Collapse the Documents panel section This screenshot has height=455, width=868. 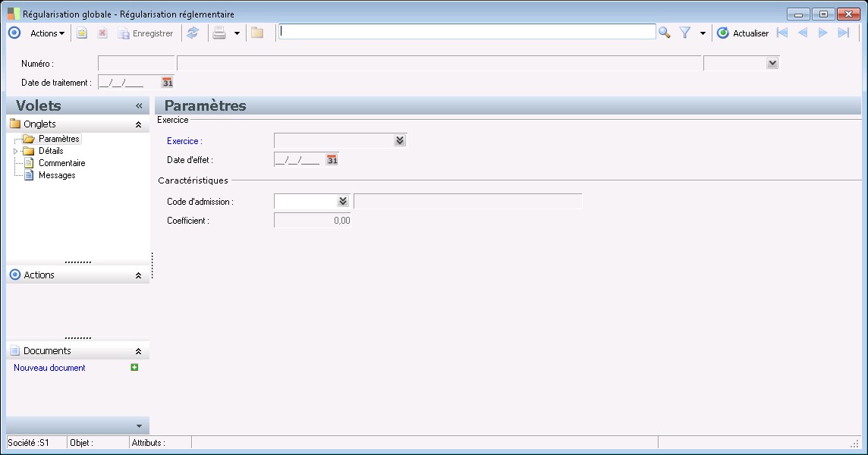coord(138,351)
